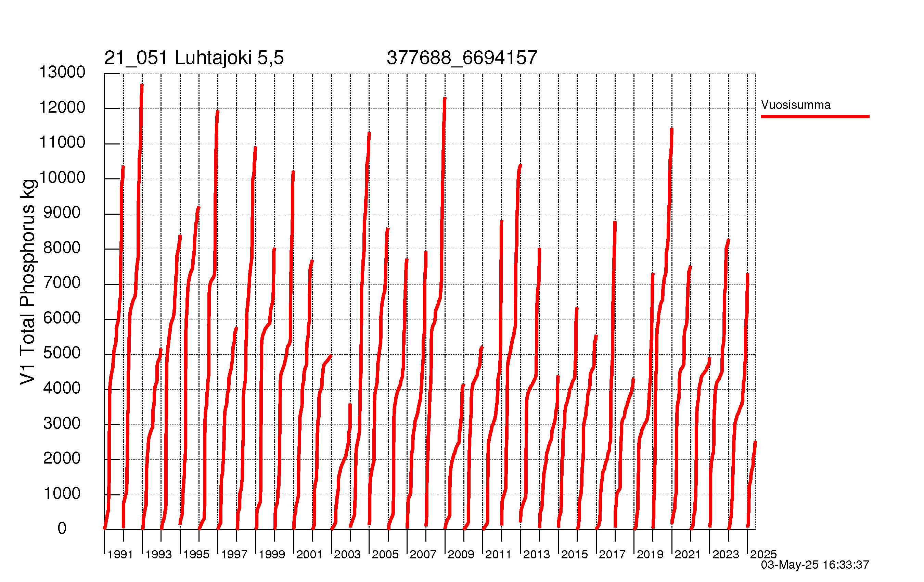Image resolution: width=924 pixels, height=582 pixels.
Task: Click x-axis year label 2009
Action: (x=461, y=554)
